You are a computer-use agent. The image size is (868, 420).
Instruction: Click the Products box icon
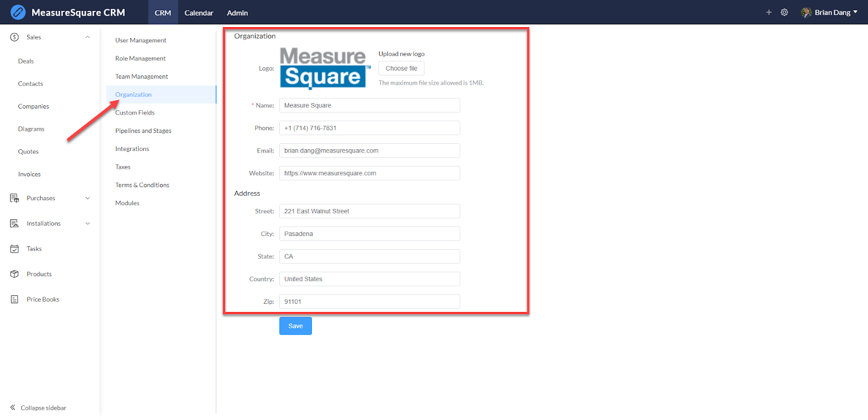(x=15, y=274)
